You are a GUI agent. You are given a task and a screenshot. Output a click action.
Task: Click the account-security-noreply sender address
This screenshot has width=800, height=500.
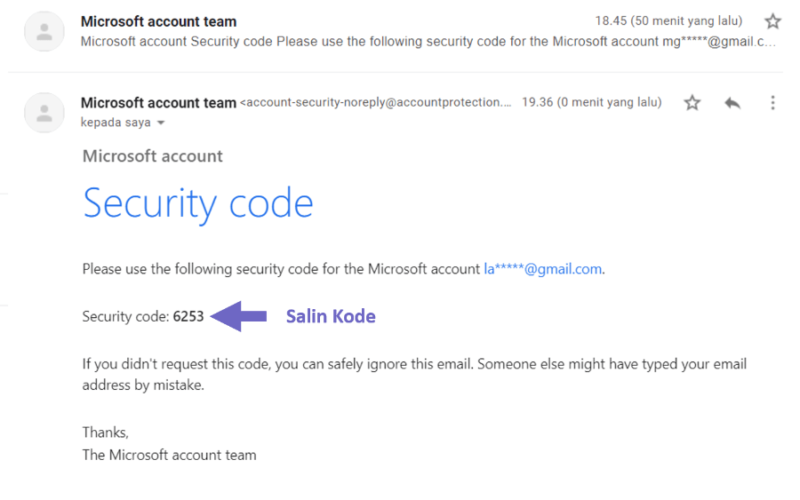click(376, 102)
